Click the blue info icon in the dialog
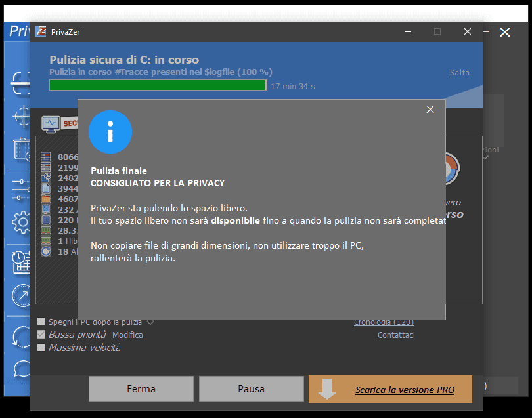This screenshot has width=532, height=418. pyautogui.click(x=110, y=132)
